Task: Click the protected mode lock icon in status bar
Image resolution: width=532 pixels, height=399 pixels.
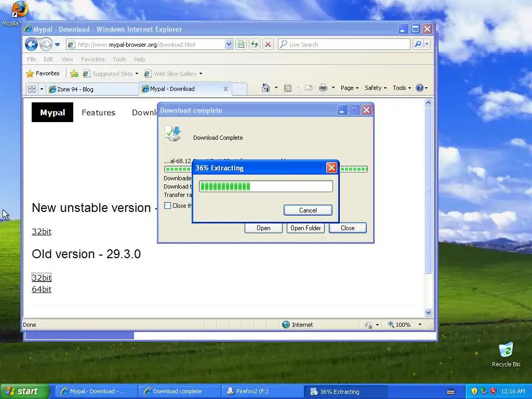Action: point(368,325)
